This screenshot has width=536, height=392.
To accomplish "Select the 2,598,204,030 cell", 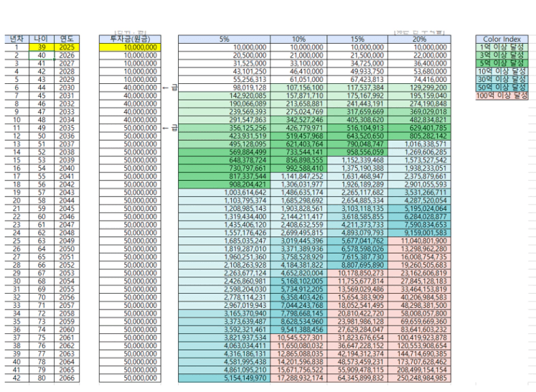I will 224,289.
